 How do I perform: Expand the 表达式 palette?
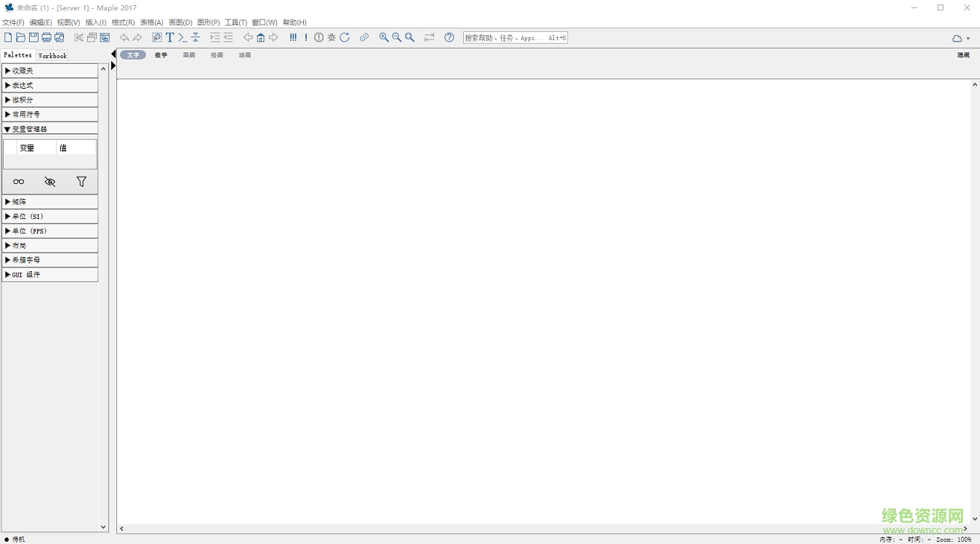(x=50, y=85)
